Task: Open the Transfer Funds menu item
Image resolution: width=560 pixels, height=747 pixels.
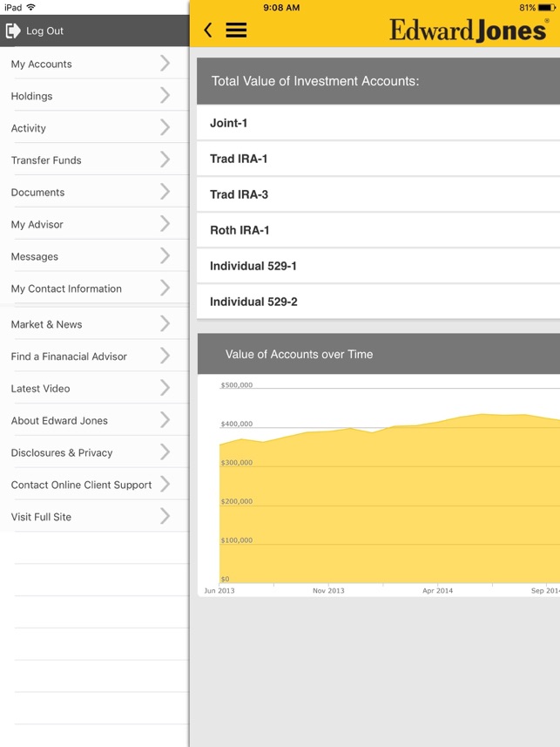Action: (x=94, y=160)
